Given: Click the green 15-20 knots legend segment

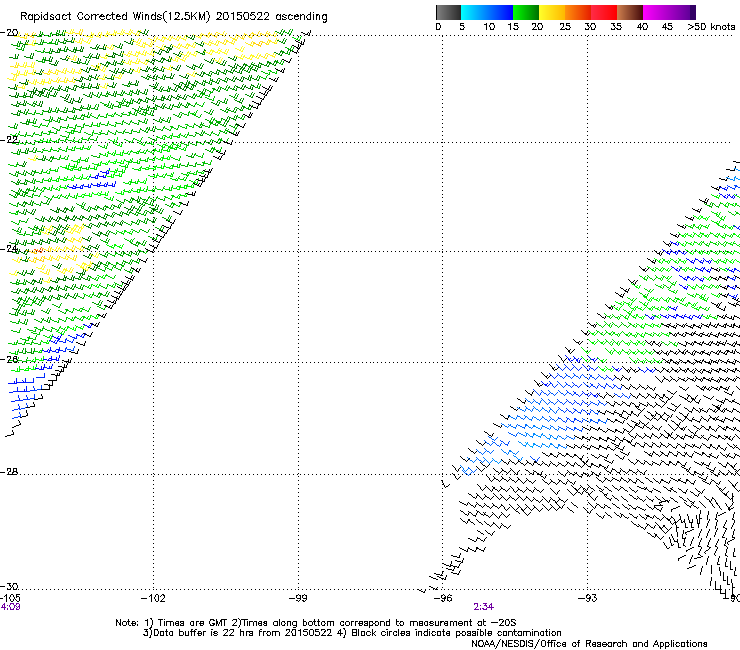Looking at the screenshot, I should (x=526, y=12).
